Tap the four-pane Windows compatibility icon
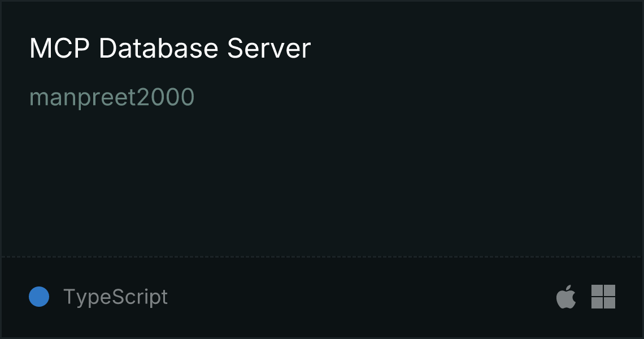This screenshot has height=339, width=644. (603, 296)
